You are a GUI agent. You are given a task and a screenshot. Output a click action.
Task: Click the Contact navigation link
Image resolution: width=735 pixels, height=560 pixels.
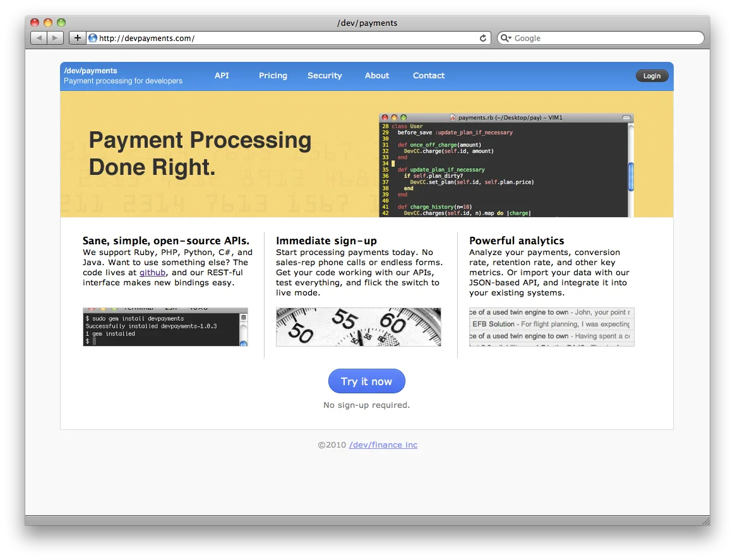[429, 75]
